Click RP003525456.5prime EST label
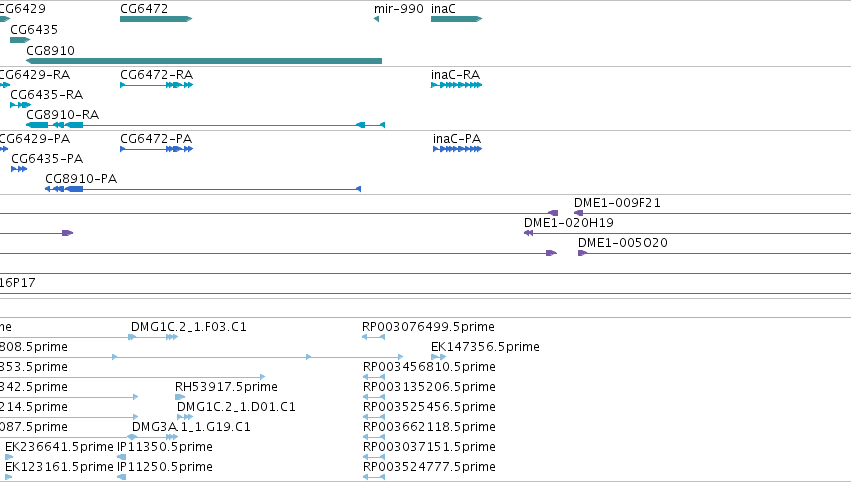 click(429, 407)
